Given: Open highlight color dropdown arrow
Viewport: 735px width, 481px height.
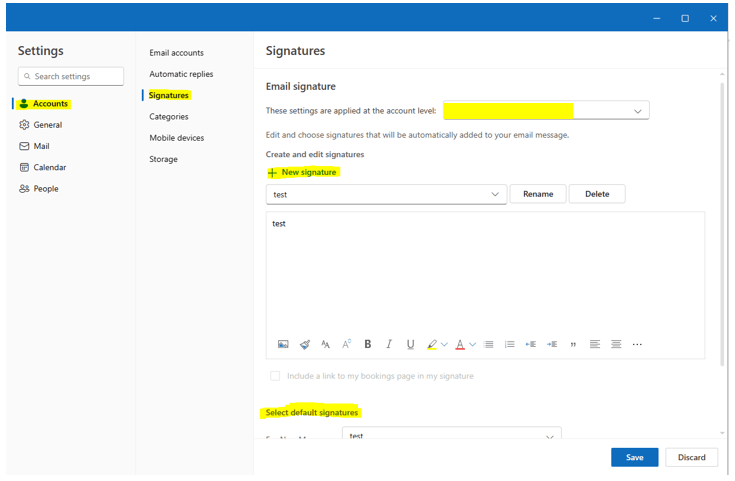Looking at the screenshot, I should click(444, 345).
